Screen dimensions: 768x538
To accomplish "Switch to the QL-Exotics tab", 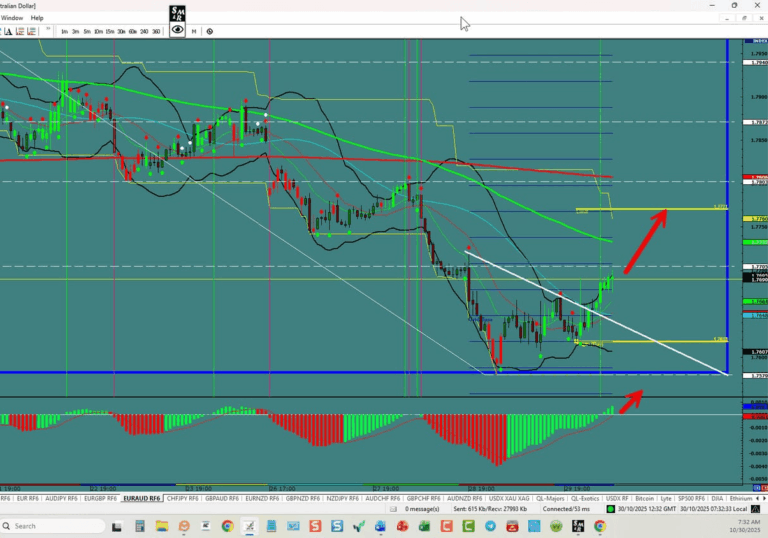I will (585, 498).
